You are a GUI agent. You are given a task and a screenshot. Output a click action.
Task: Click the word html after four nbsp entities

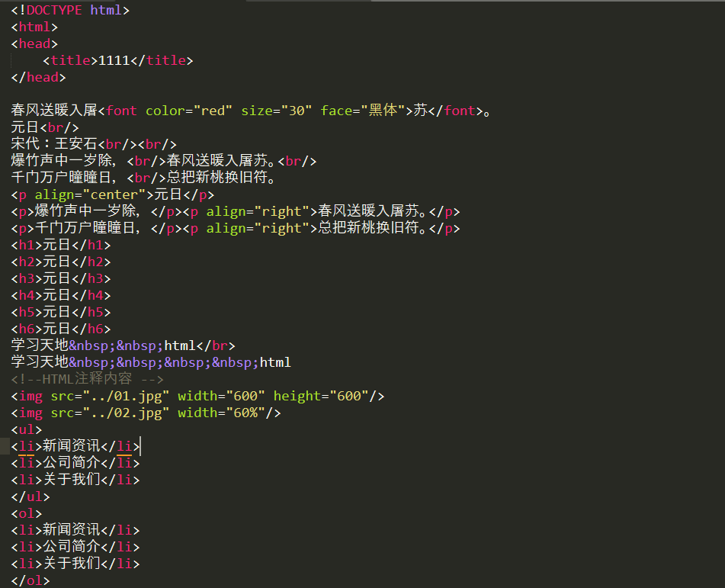pos(275,362)
